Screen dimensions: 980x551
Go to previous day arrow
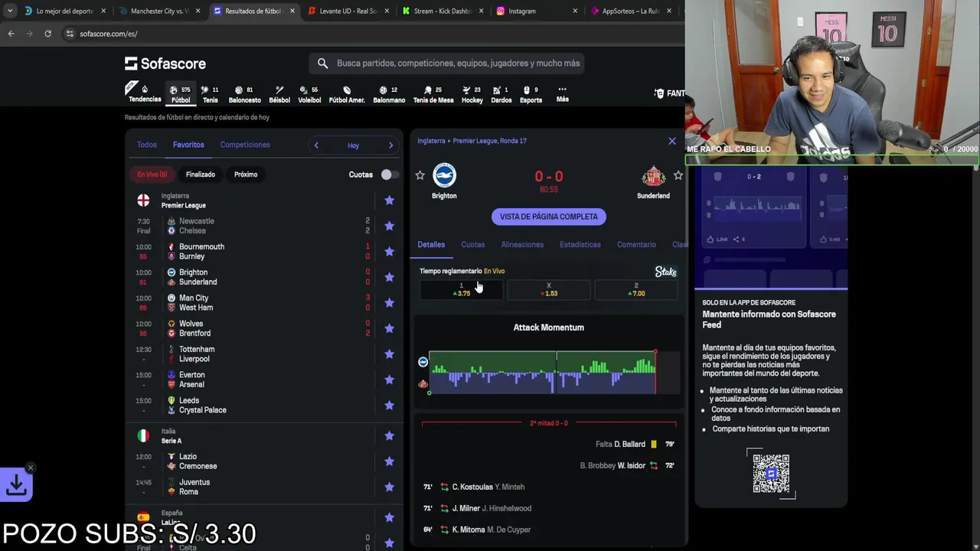(316, 145)
